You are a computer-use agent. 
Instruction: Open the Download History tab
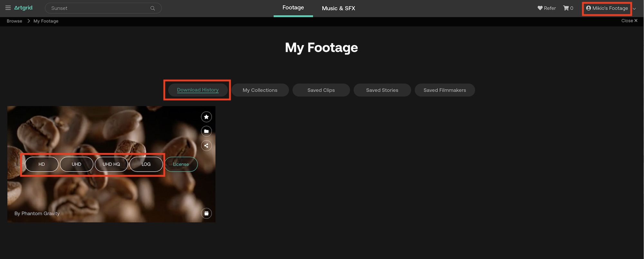pyautogui.click(x=198, y=90)
